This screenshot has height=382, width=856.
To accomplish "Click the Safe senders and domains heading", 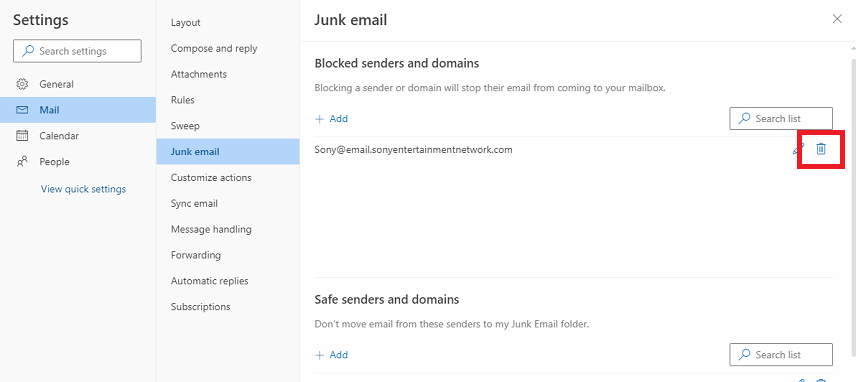I will pos(387,300).
